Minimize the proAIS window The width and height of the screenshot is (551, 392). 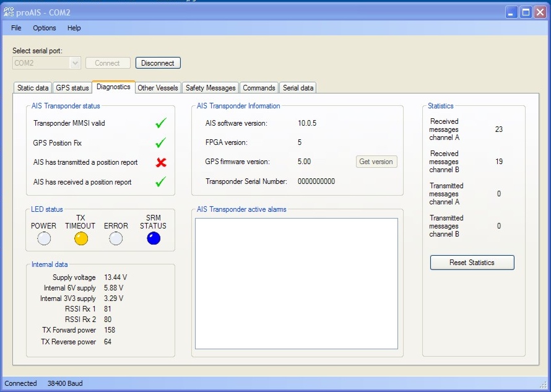click(x=511, y=12)
